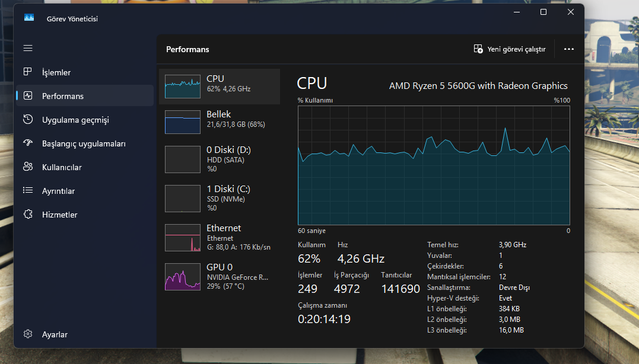Click the AMD Ryzen 5 5600G processor name

[x=478, y=86]
